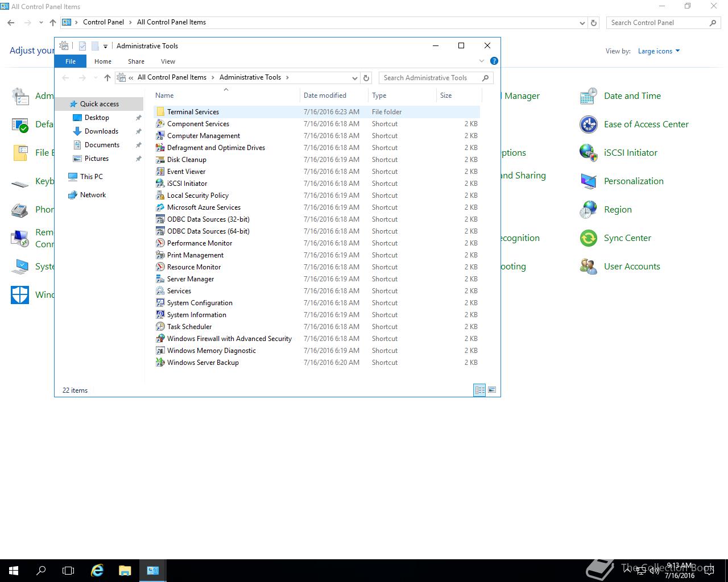Select the Windows Server Backup icon
The width and height of the screenshot is (728, 582).
(160, 363)
